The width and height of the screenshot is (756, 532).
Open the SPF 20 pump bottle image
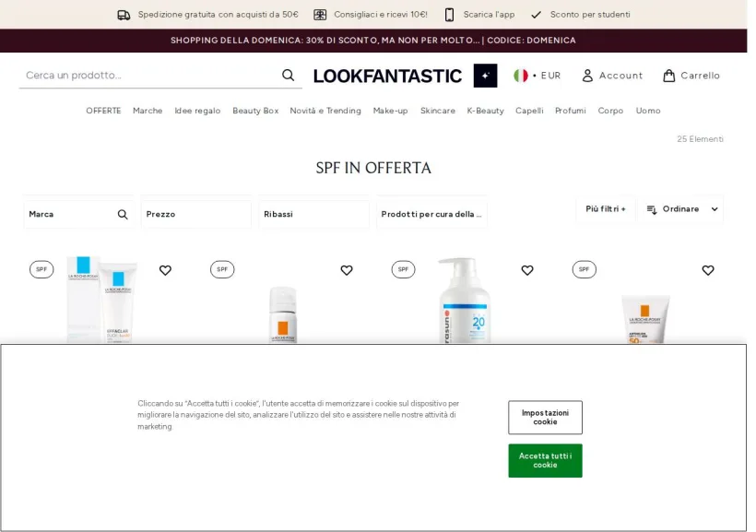(x=466, y=300)
